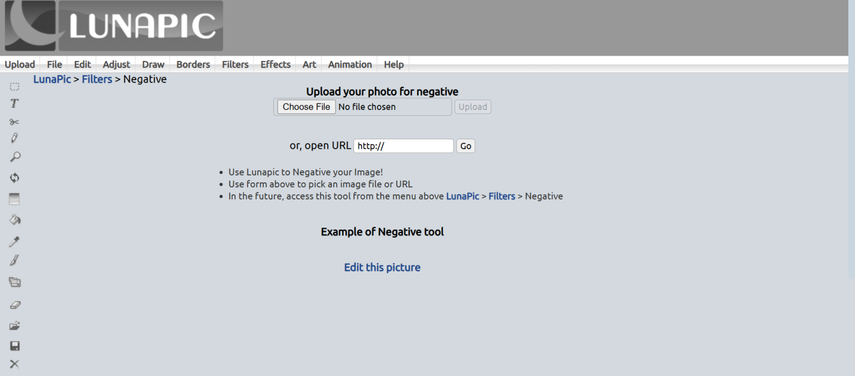The image size is (855, 376).
Task: Click the Filters breadcrumb link at top
Action: coord(97,79)
